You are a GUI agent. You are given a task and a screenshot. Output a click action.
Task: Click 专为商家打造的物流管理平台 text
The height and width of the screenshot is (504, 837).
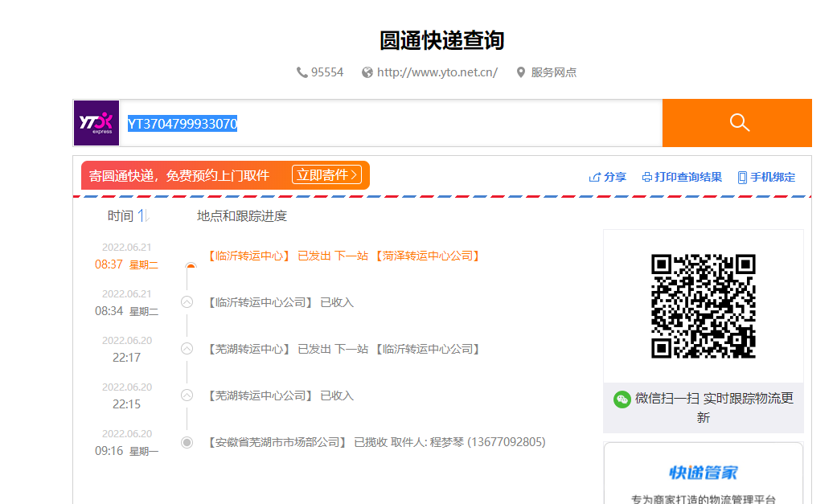pos(703,500)
